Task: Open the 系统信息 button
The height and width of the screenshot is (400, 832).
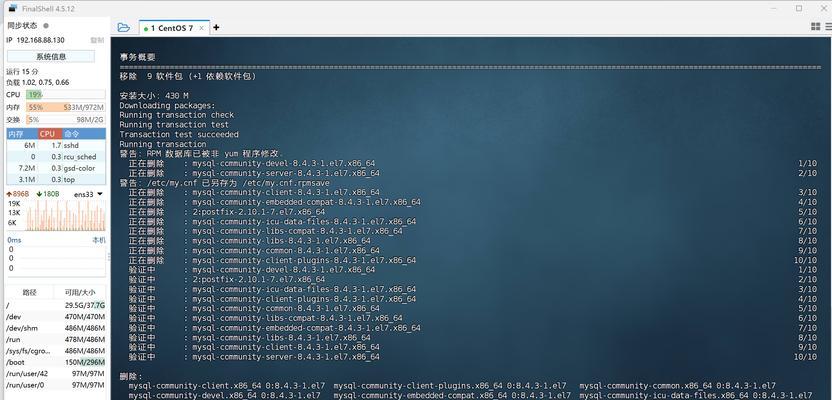Action: 51,56
